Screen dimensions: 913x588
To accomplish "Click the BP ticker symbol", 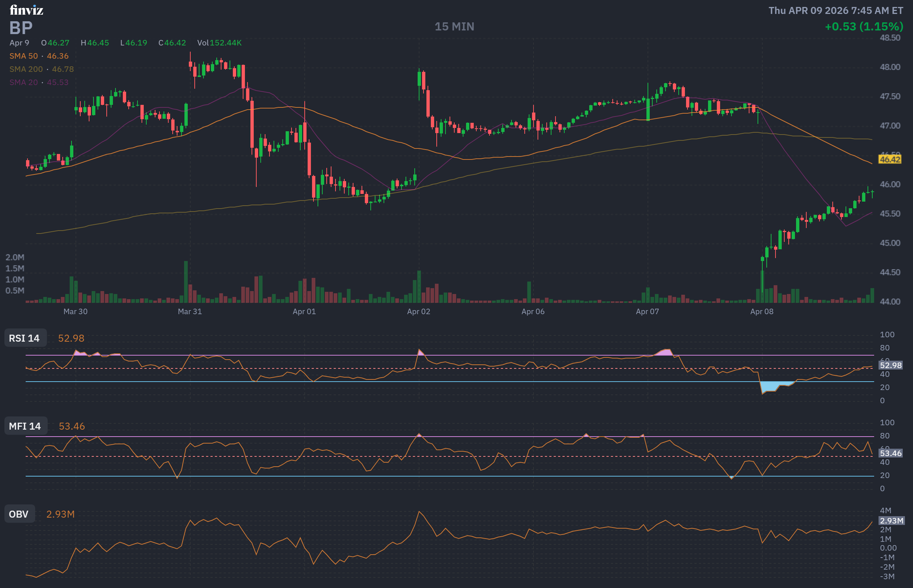I will [21, 28].
